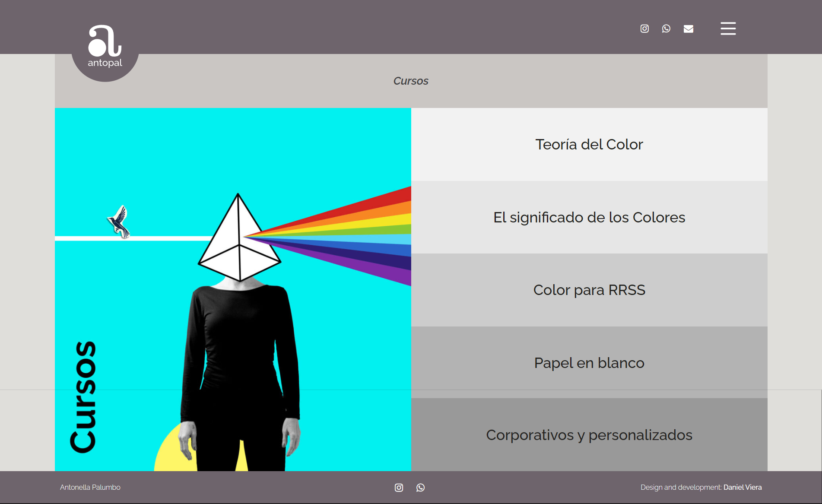822x504 pixels.
Task: Click the white prism on the figure's head
Action: pos(238,242)
